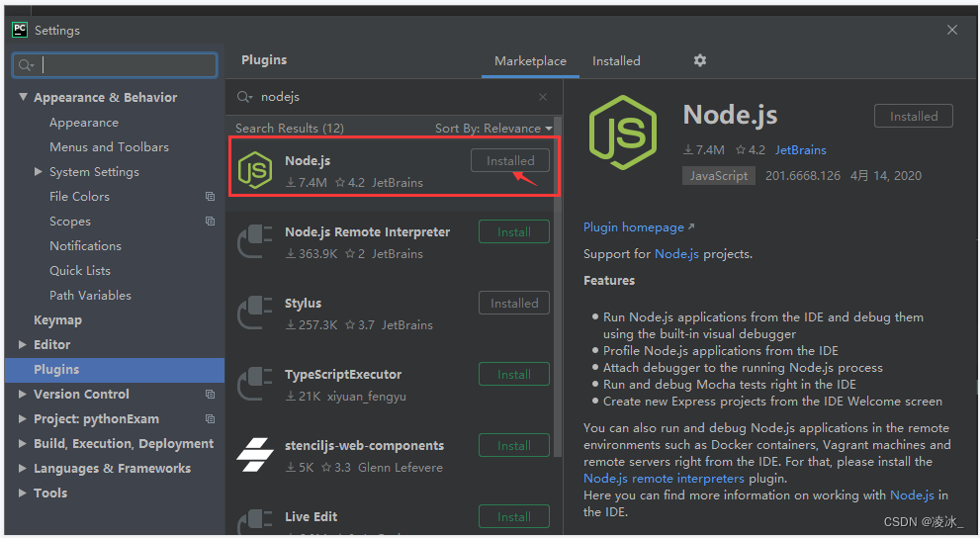Focus the plugin search field with nodejs
The width and height of the screenshot is (980, 538).
pyautogui.click(x=394, y=97)
